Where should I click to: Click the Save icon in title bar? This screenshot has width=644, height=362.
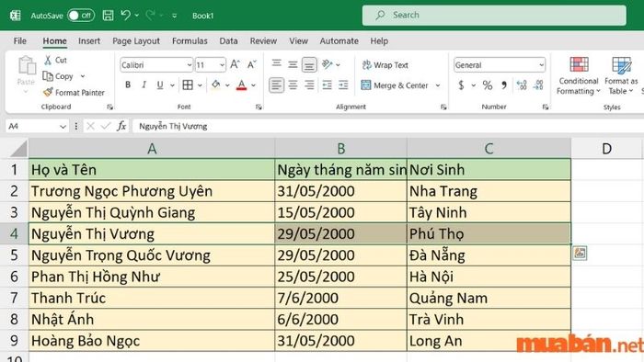tap(108, 16)
